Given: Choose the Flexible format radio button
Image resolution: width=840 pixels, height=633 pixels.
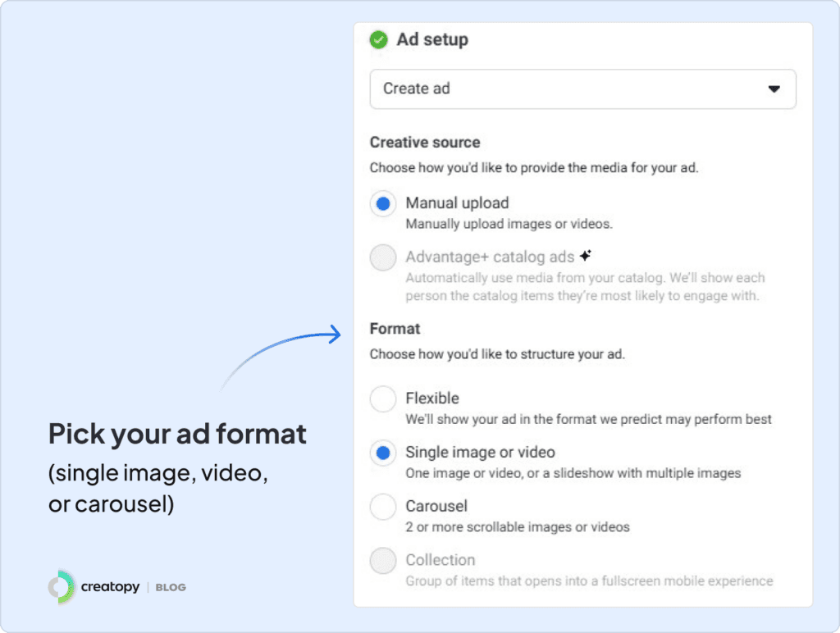Looking at the screenshot, I should click(x=383, y=399).
